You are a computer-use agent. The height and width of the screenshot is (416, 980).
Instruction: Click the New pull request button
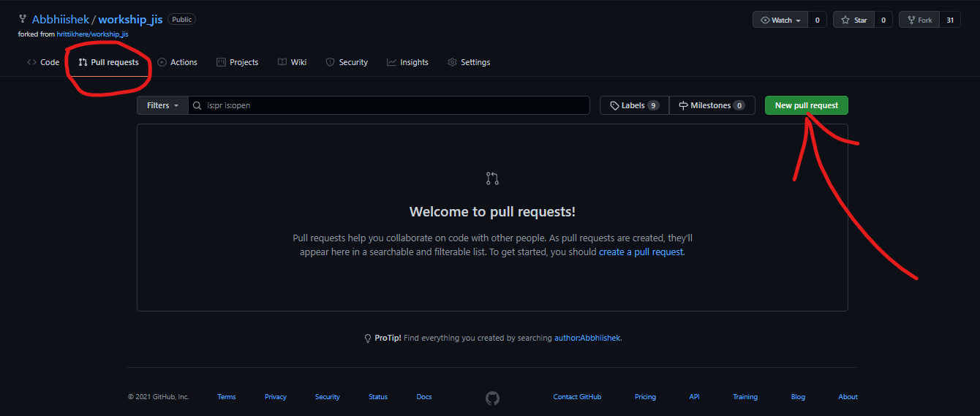[807, 105]
